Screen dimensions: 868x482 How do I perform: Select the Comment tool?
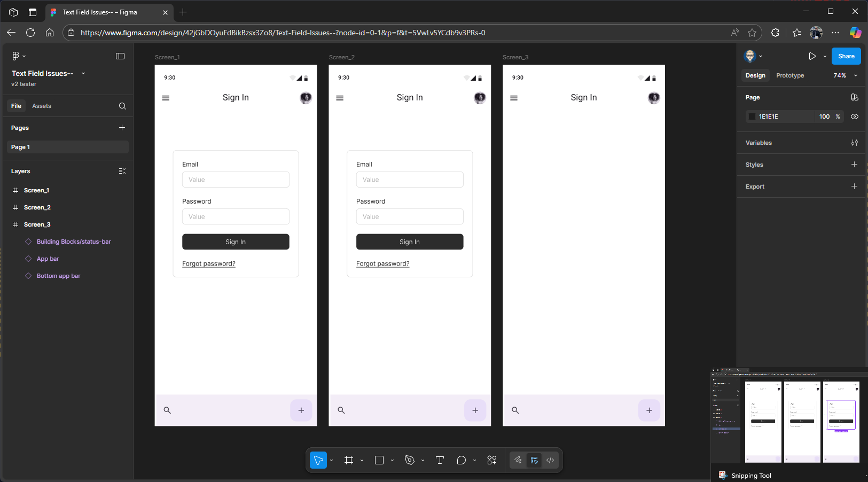click(462, 460)
